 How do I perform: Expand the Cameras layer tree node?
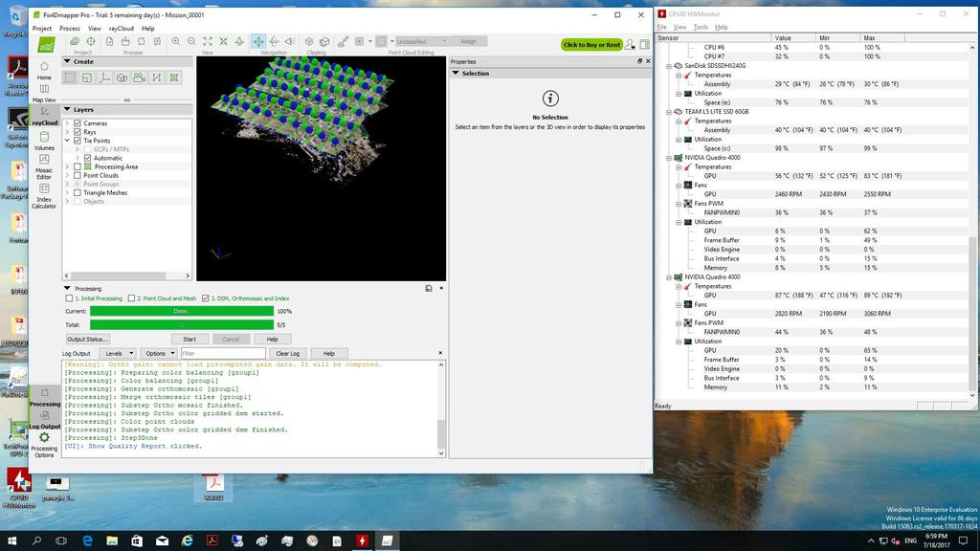coord(68,123)
